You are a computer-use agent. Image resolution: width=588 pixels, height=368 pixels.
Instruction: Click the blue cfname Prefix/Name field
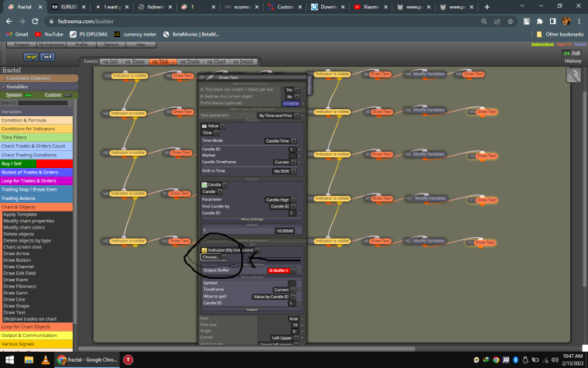pyautogui.click(x=291, y=103)
